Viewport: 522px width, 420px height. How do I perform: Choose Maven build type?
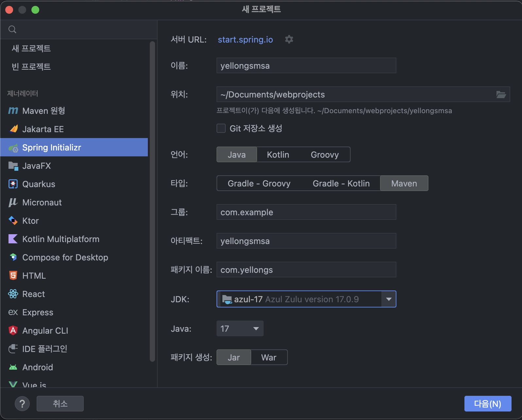click(x=404, y=183)
